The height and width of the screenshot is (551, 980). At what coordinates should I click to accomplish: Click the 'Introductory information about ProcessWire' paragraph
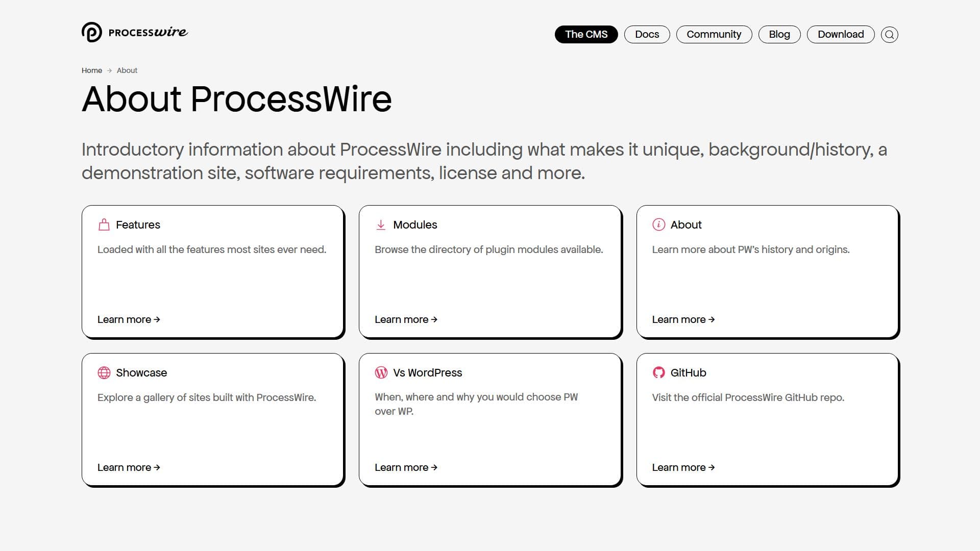[484, 161]
